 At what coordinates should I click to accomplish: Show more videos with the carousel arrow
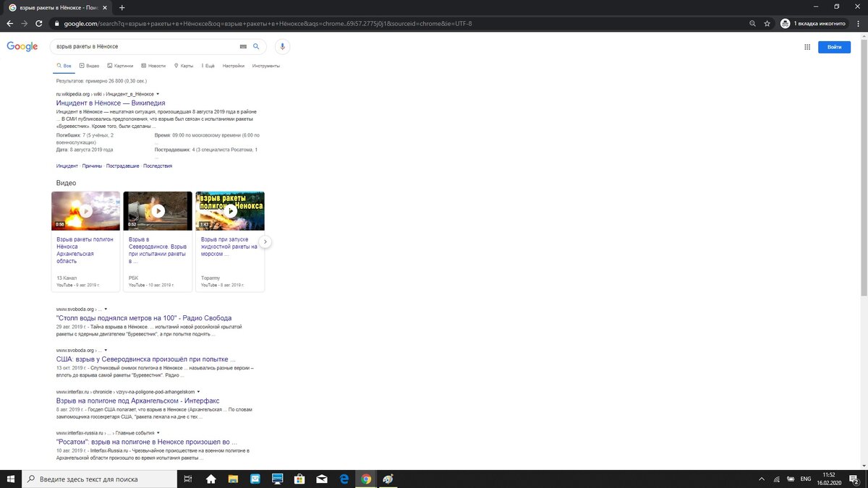coord(265,241)
